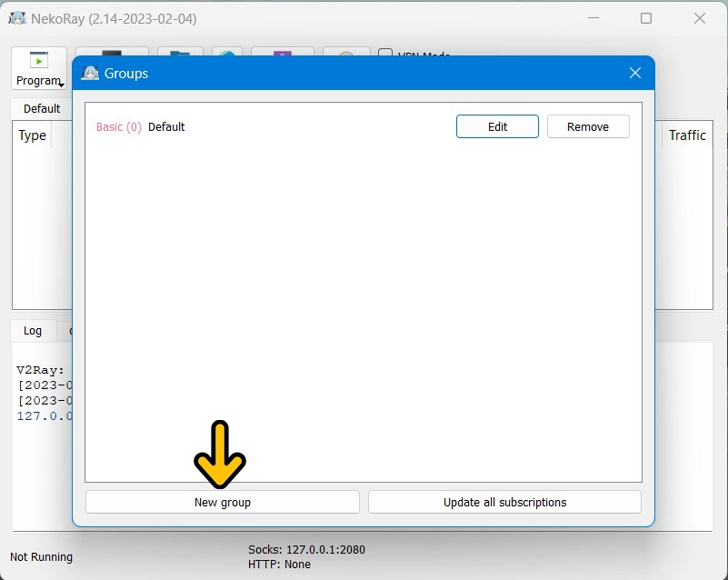Switch to the Log tab
Viewport: 728px width, 580px height.
tap(32, 331)
